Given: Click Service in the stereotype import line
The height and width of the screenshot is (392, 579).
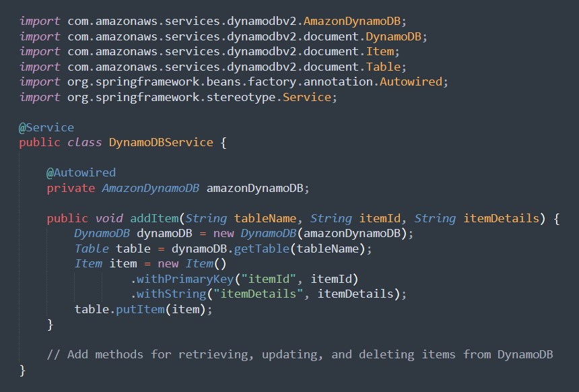Looking at the screenshot, I should tap(307, 97).
